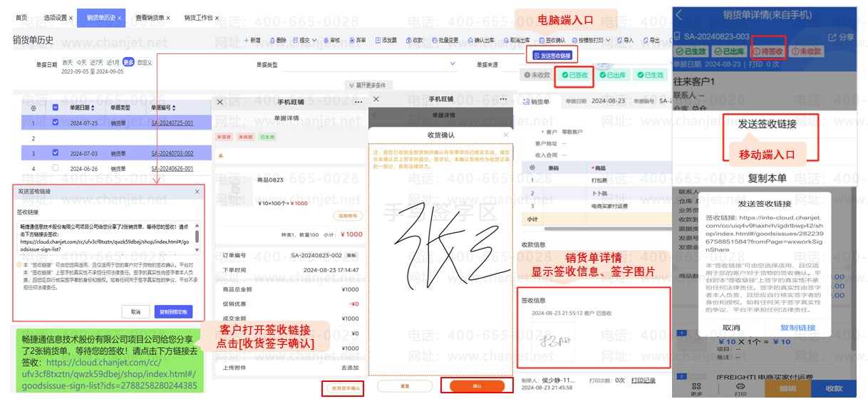The image size is (868, 399).
Task: Tap 复制本单 in mobile menu
Action: pos(767,177)
